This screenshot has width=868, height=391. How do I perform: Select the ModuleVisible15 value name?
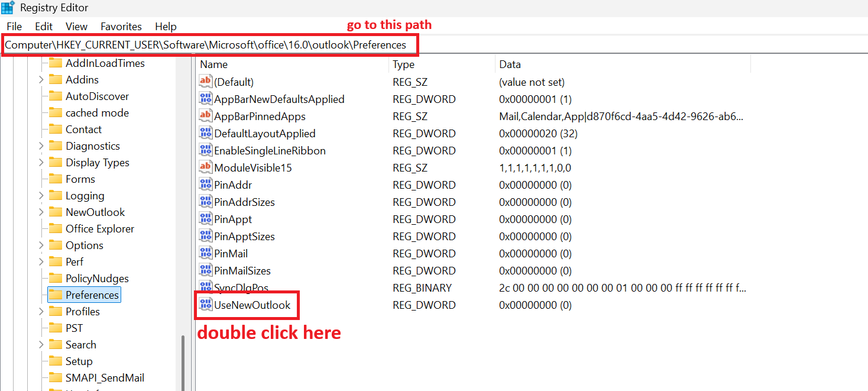[253, 168]
